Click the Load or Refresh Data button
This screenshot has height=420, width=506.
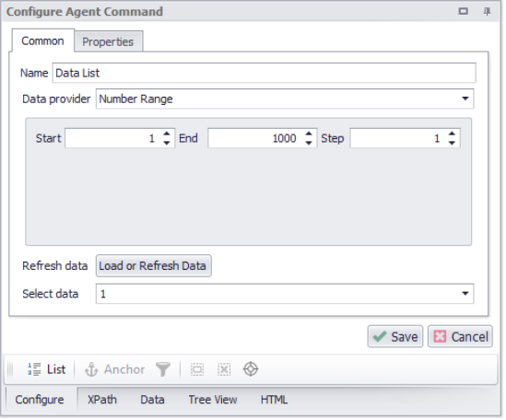point(154,267)
